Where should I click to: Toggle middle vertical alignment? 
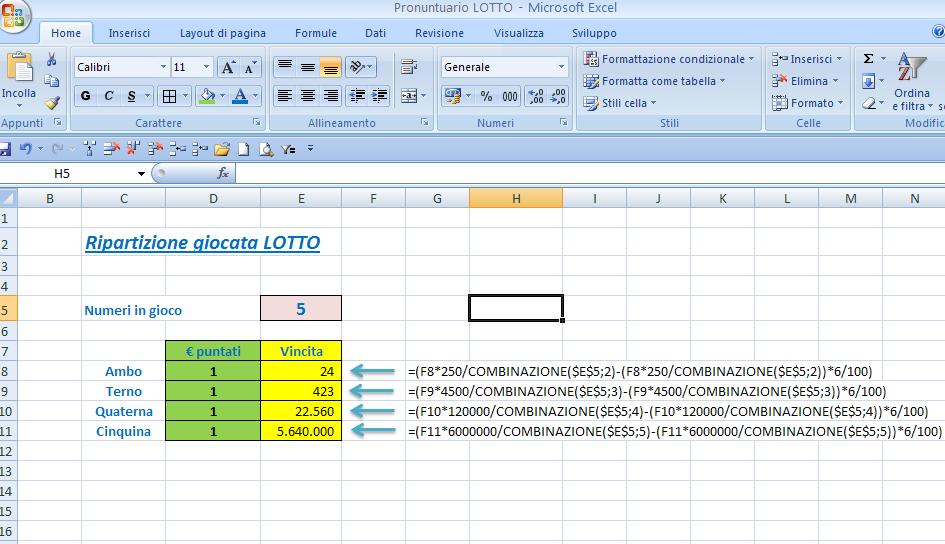coord(307,67)
